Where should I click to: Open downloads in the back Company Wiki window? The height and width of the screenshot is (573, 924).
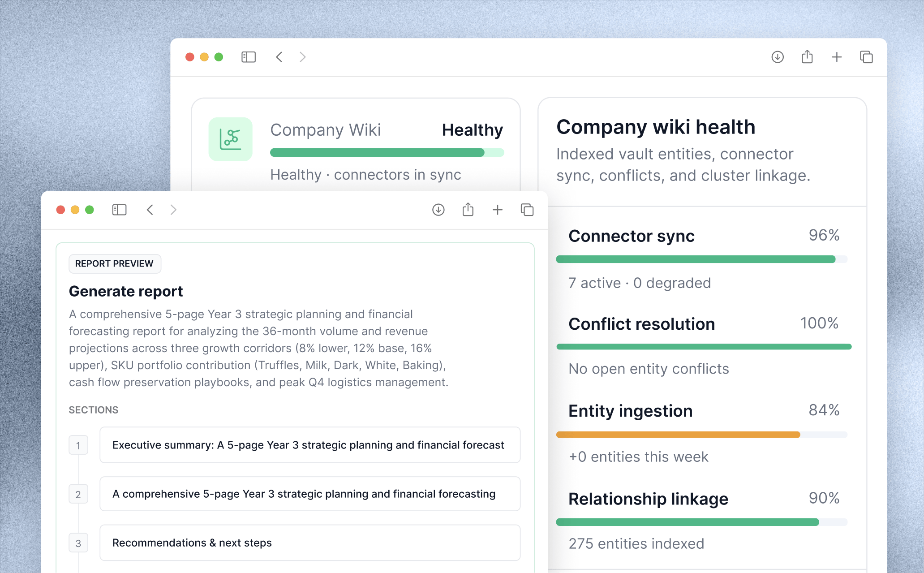[778, 57]
